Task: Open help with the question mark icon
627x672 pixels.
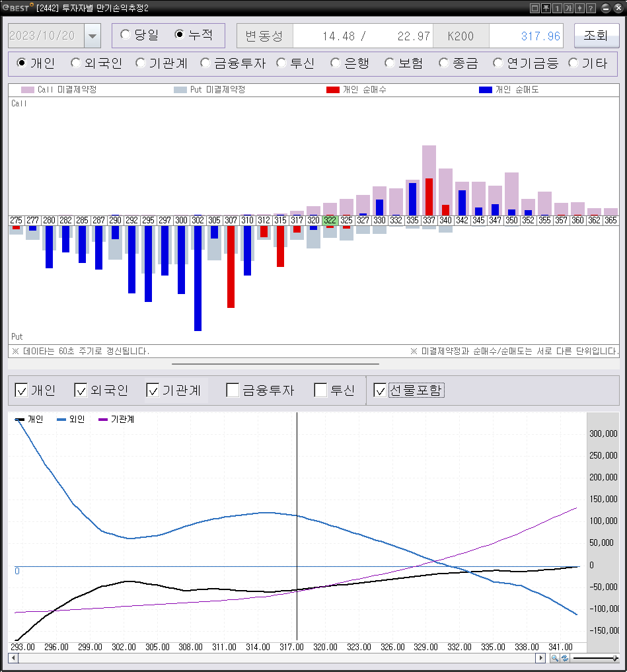Action: [591, 8]
